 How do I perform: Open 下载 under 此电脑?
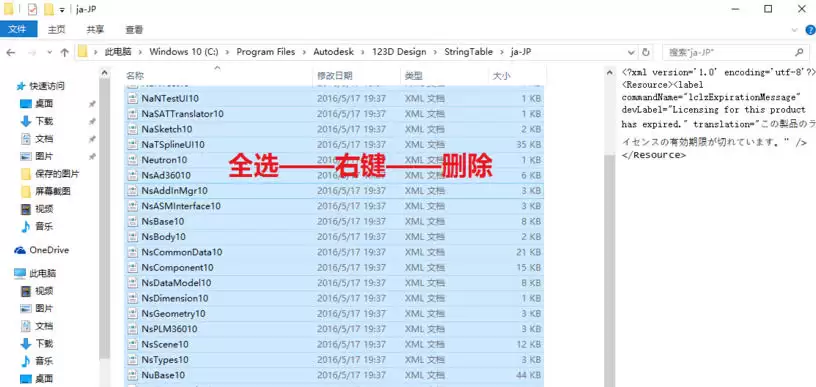coord(44,343)
